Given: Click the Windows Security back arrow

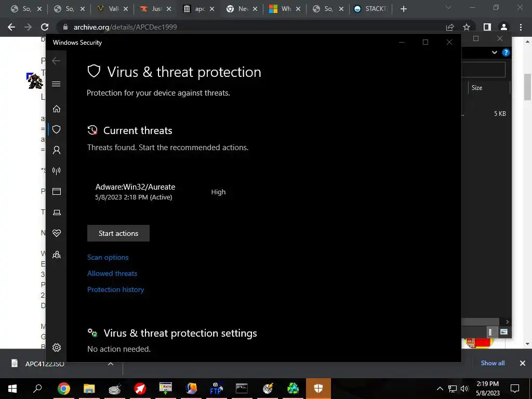Looking at the screenshot, I should coord(56,61).
